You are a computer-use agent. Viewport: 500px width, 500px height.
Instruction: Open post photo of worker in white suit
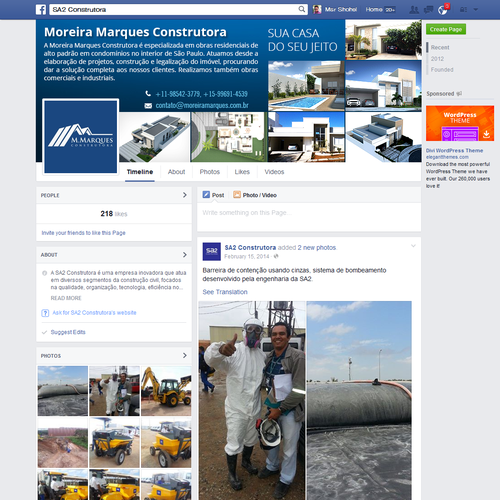(x=252, y=400)
